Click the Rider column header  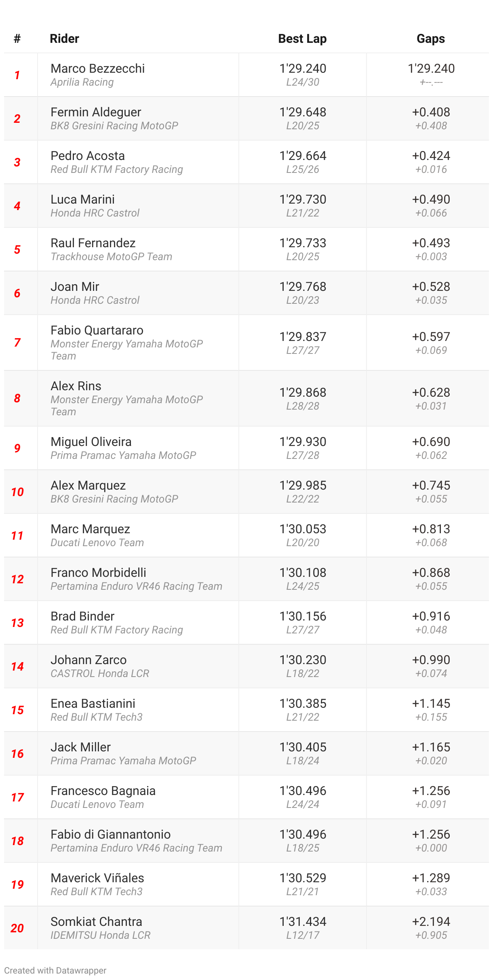(64, 39)
